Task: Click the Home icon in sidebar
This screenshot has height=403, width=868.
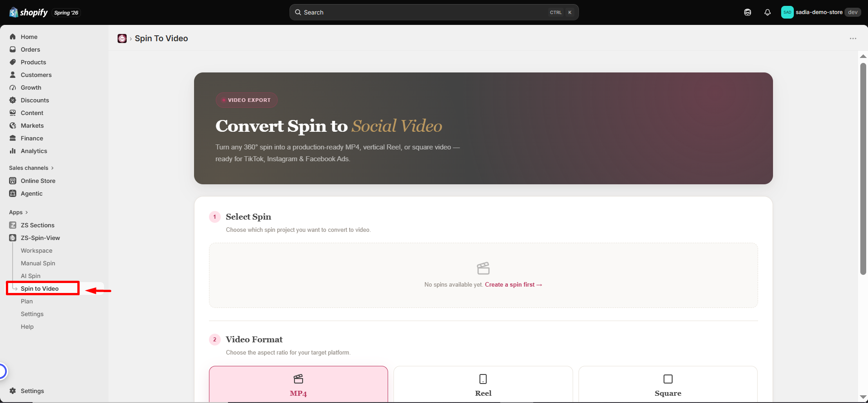Action: coord(13,37)
